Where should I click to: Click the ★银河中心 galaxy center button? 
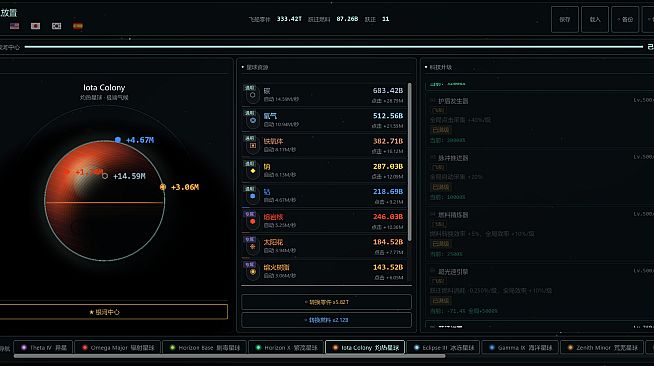click(105, 312)
